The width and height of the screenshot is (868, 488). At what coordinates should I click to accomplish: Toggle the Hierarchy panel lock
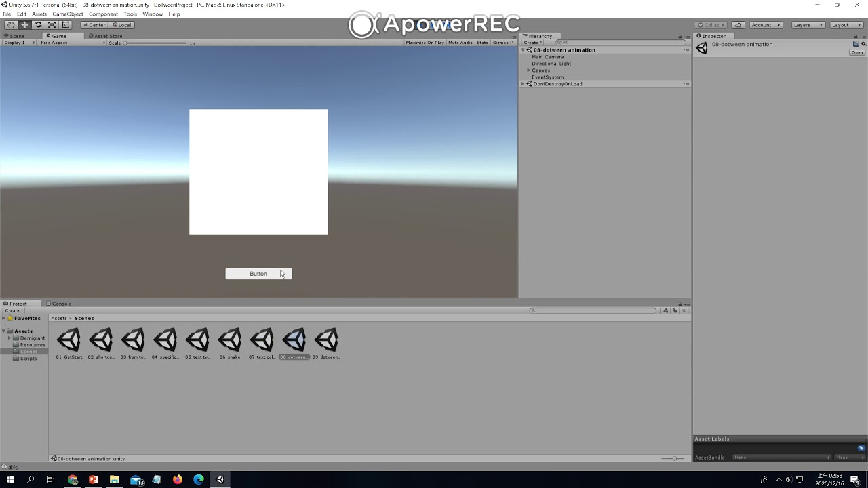coord(680,37)
